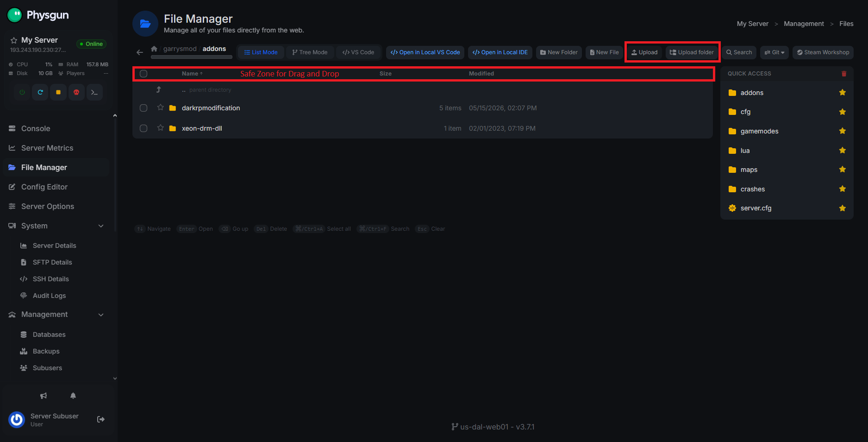Click the Server Subuser avatar
This screenshot has height=442, width=868.
click(17, 419)
